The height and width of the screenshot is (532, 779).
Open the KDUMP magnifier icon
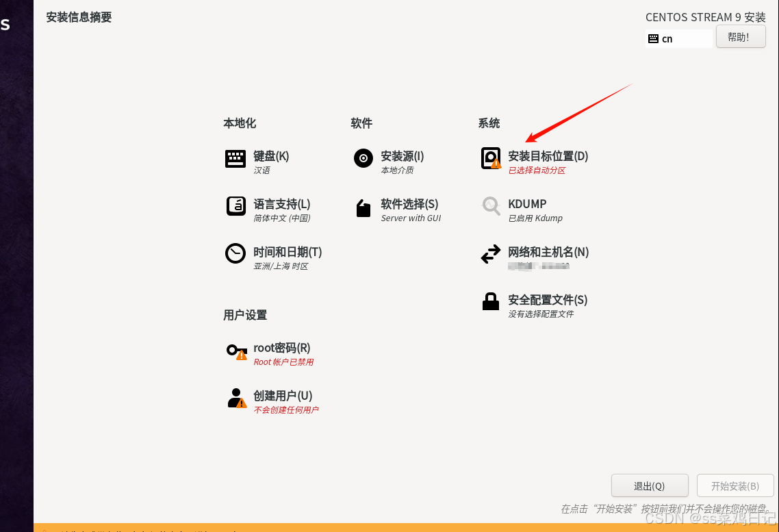pyautogui.click(x=491, y=205)
